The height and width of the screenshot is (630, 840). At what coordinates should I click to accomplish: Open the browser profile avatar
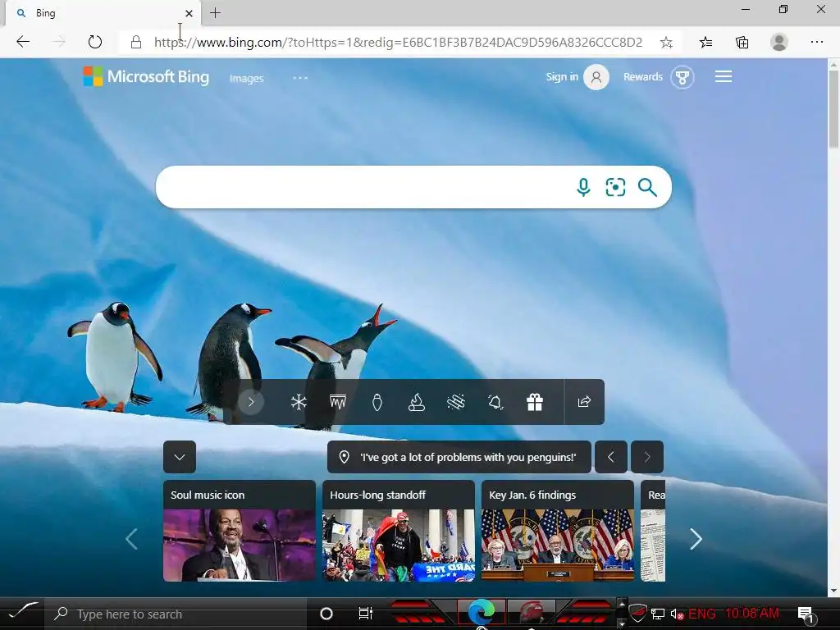(779, 42)
